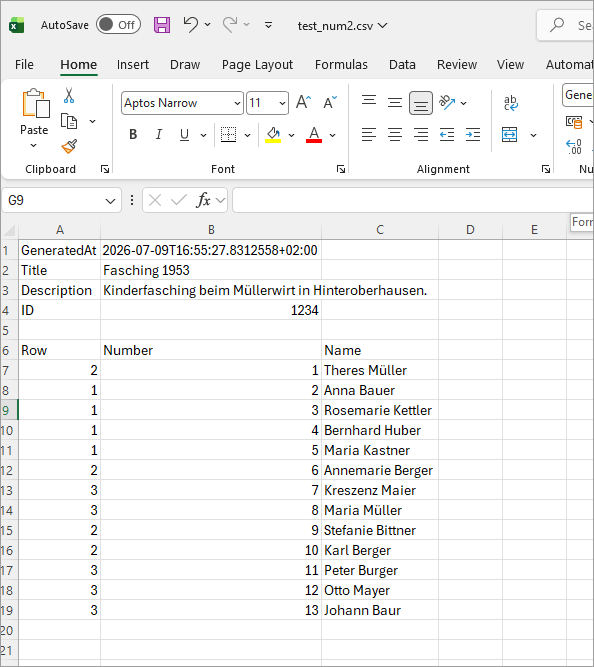Click the Accounting Number Format icon
594x667 pixels.
[574, 123]
